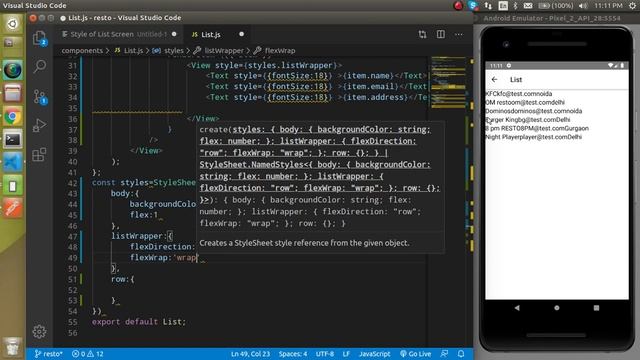This screenshot has width=640, height=360.
Task: Click the minimap code overview
Action: pyautogui.click(x=448, y=83)
